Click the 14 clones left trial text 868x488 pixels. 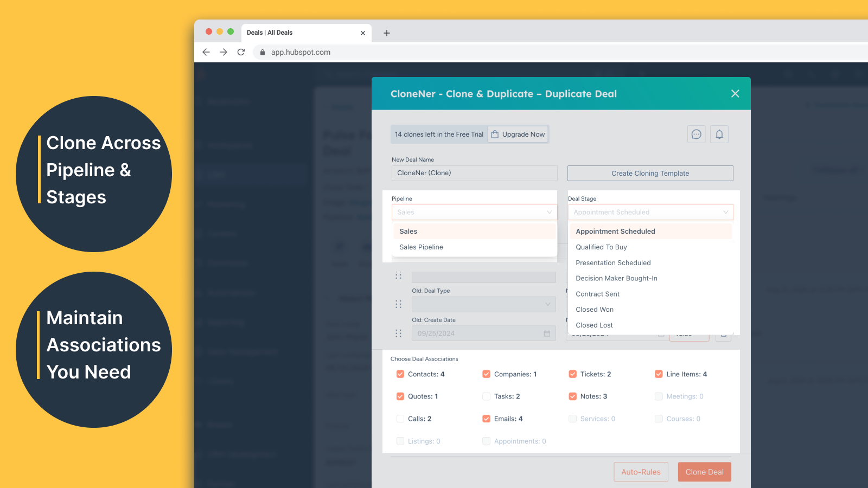click(439, 134)
